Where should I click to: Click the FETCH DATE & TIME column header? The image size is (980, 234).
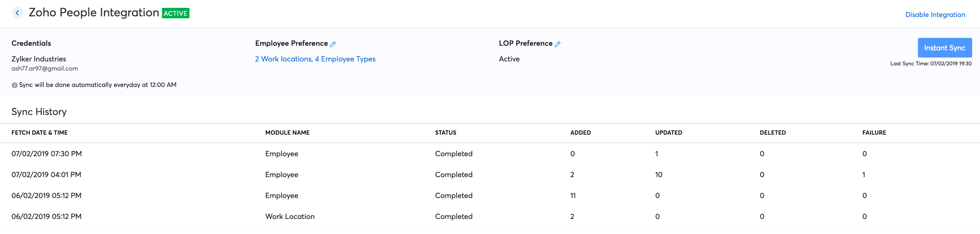tap(40, 132)
